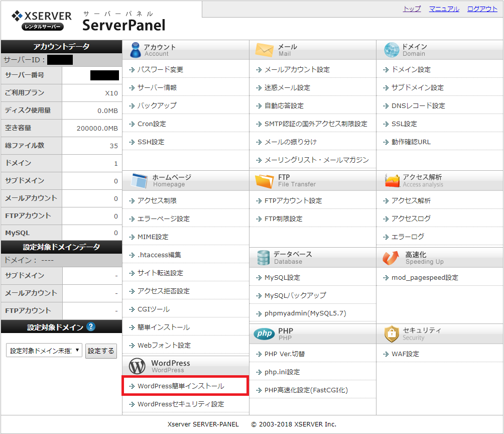Click the アカウント section person icon
Viewport: 504px width, 434px height.
136,50
